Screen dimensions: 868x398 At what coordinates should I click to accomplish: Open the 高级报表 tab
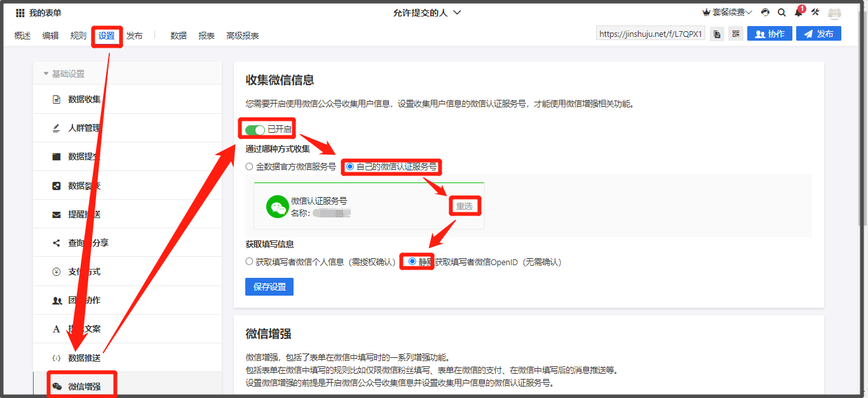click(243, 36)
